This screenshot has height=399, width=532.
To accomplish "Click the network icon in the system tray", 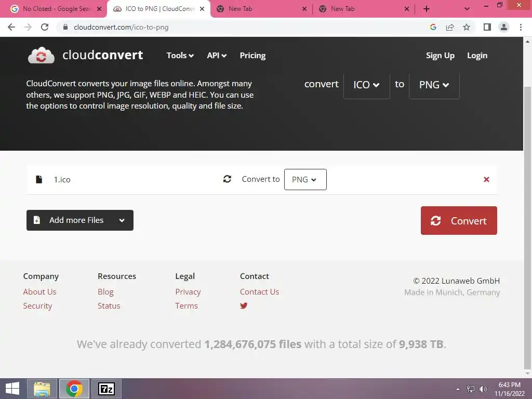I will click(471, 389).
